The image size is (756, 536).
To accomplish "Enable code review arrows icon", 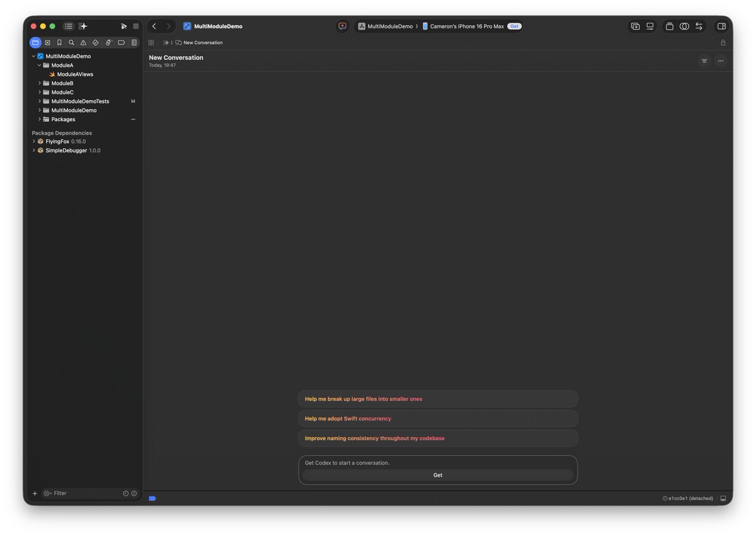I will [699, 26].
